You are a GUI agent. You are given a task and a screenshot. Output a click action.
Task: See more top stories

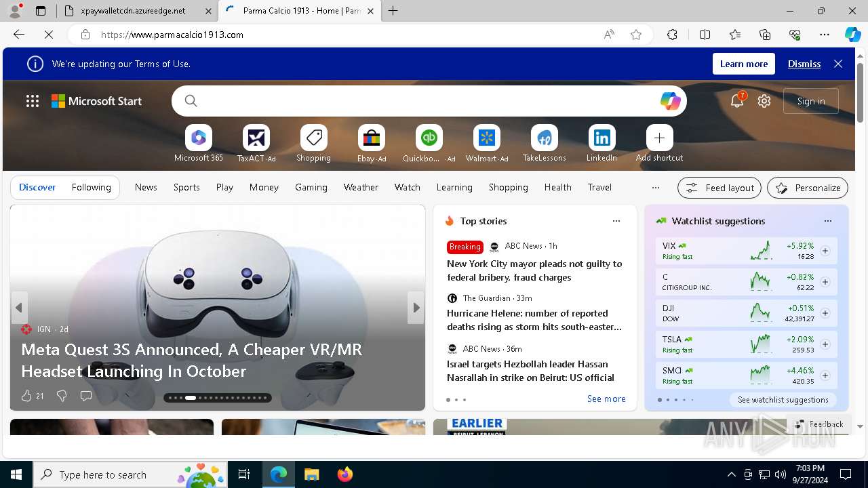pyautogui.click(x=606, y=399)
